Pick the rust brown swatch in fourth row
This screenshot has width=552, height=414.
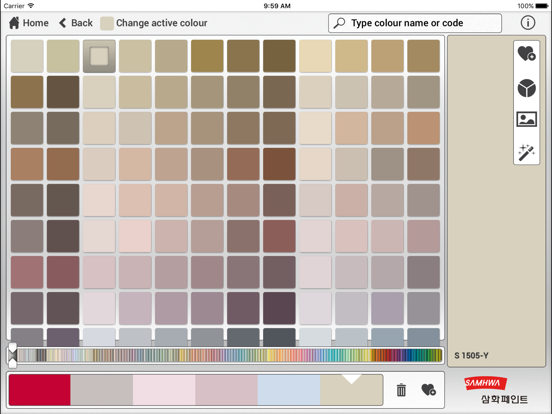pos(279,164)
